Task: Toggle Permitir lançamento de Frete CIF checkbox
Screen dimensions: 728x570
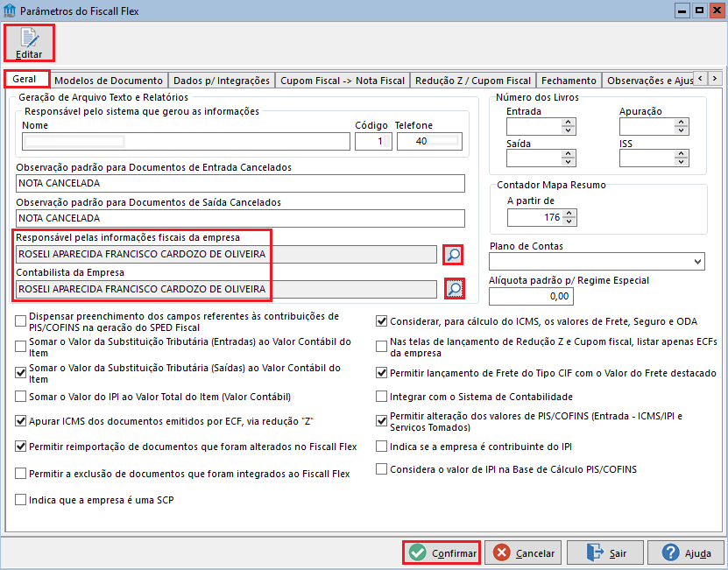Action: [x=381, y=373]
